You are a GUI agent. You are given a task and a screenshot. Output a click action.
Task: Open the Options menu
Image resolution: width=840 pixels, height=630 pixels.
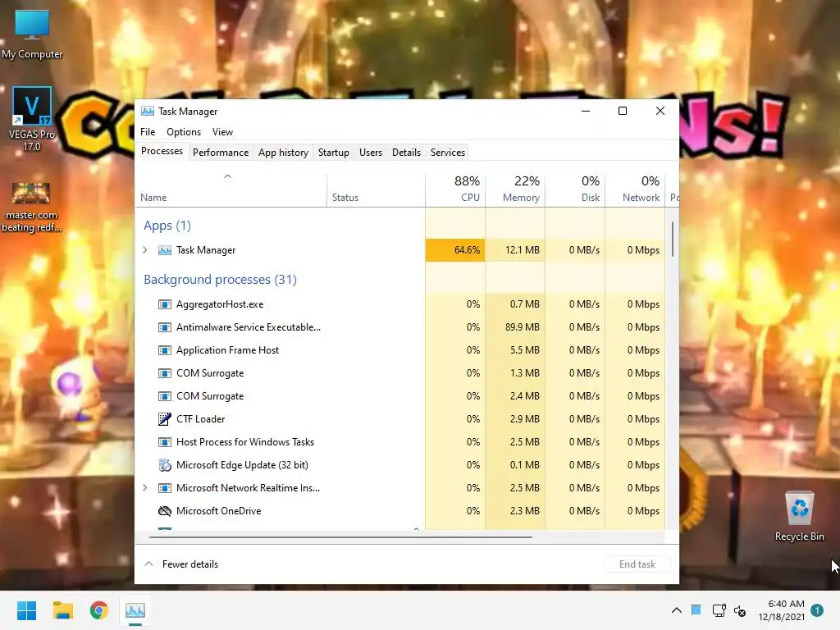coord(184,132)
